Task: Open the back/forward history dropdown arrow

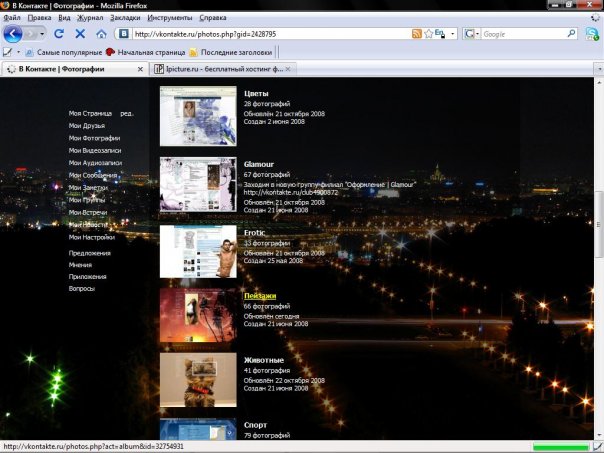Action: pos(42,34)
